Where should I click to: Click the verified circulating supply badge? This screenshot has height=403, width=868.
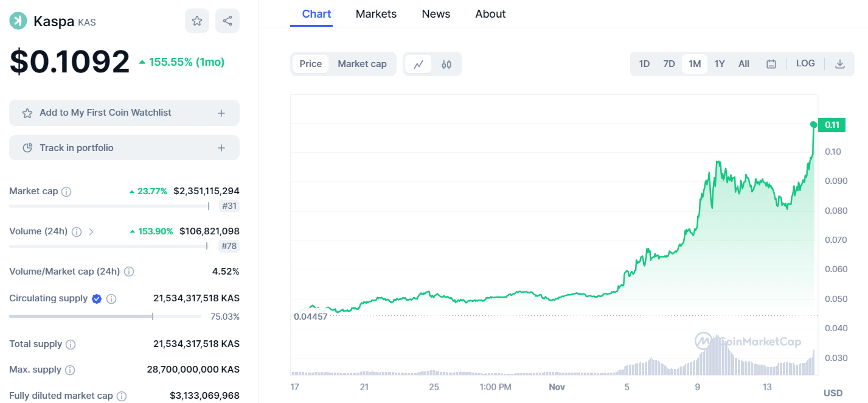[x=97, y=299]
